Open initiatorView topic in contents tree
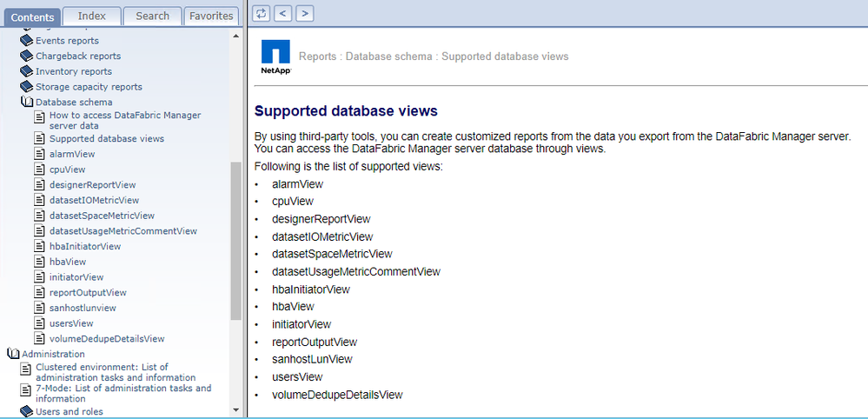Image resolution: width=868 pixels, height=419 pixels. [x=76, y=277]
